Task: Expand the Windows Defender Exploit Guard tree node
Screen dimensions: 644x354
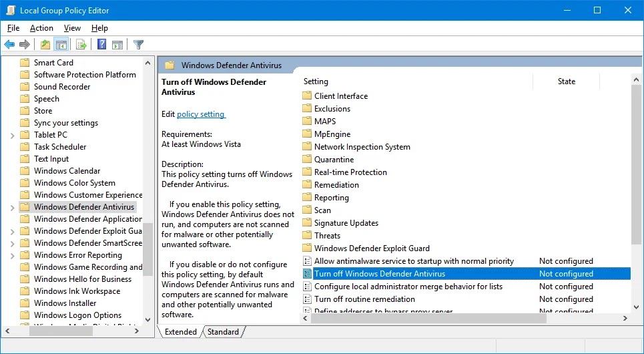Action: (x=12, y=232)
